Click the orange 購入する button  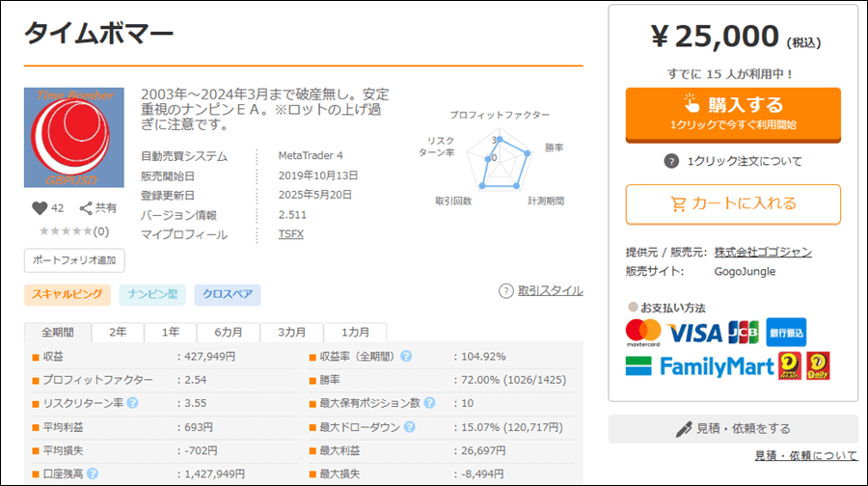tap(733, 115)
